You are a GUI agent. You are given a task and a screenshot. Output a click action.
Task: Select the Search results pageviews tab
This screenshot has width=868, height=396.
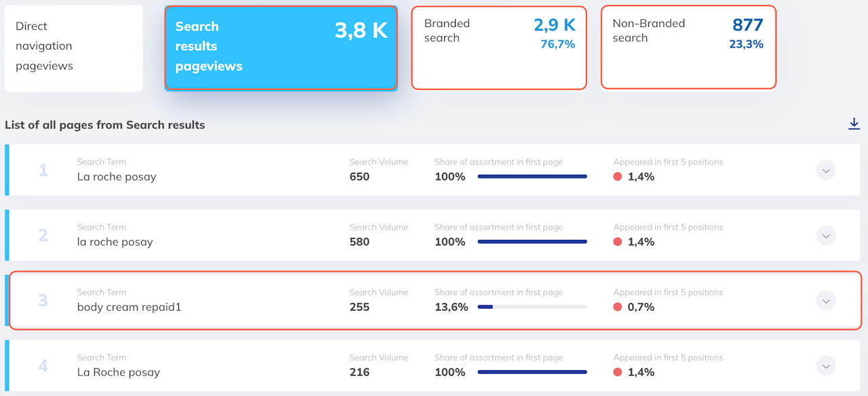(281, 48)
